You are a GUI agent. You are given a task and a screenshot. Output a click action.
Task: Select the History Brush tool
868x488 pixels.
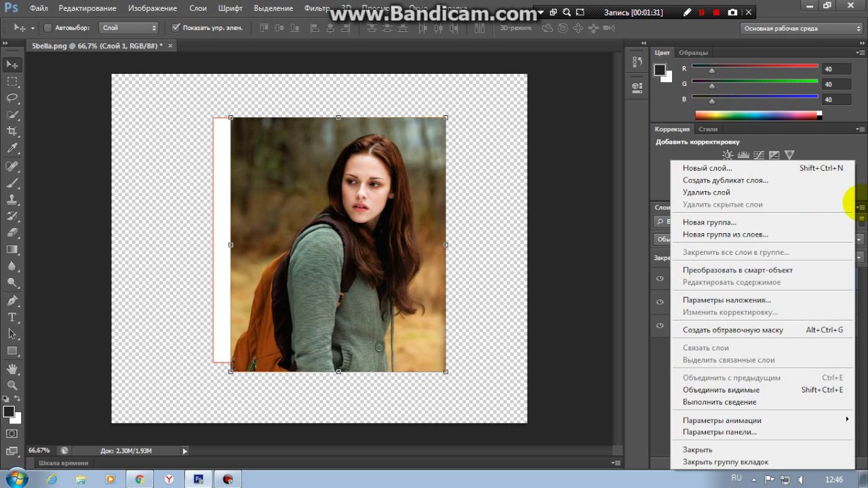point(12,216)
